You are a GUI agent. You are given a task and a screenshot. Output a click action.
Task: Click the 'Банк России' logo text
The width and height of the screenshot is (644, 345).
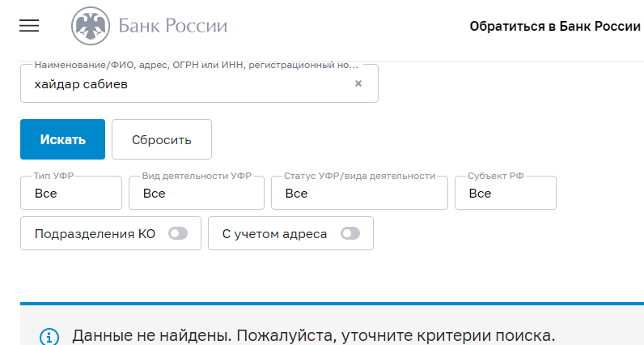172,26
